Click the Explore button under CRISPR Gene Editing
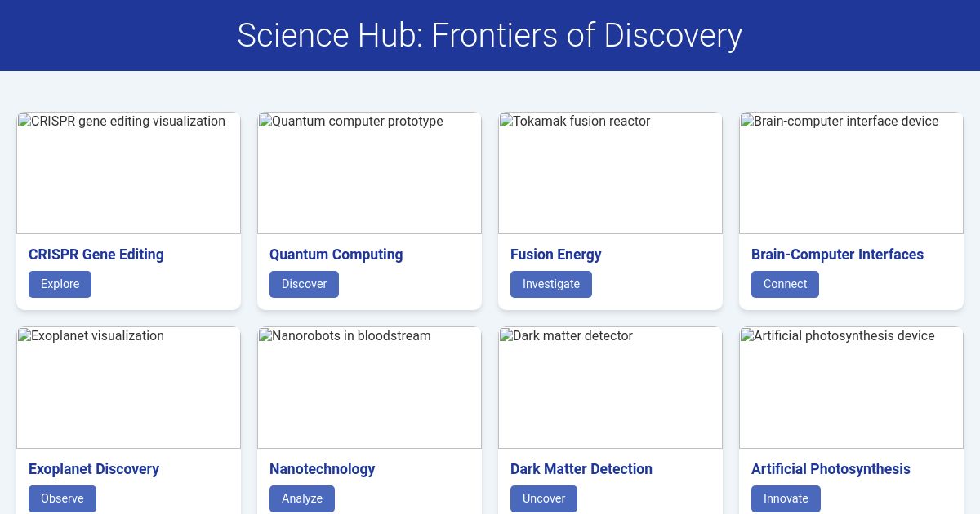The height and width of the screenshot is (514, 980). 60,284
